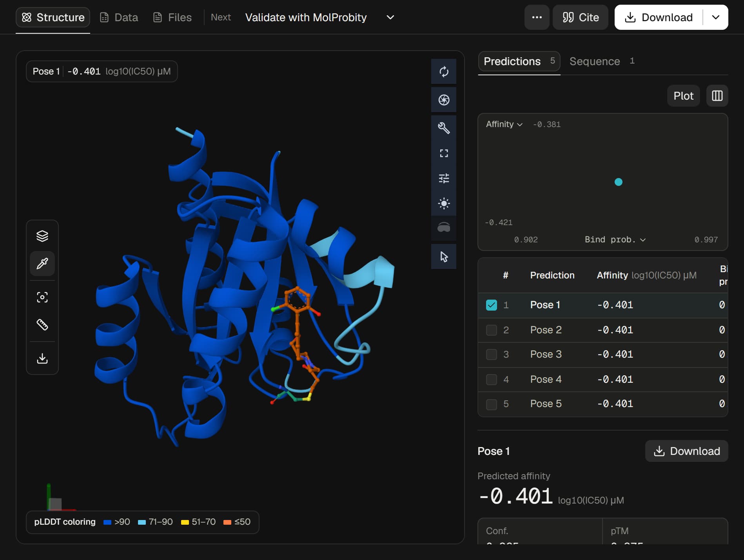This screenshot has width=744, height=560.
Task: Open the Download options arrow at top right
Action: (x=715, y=17)
